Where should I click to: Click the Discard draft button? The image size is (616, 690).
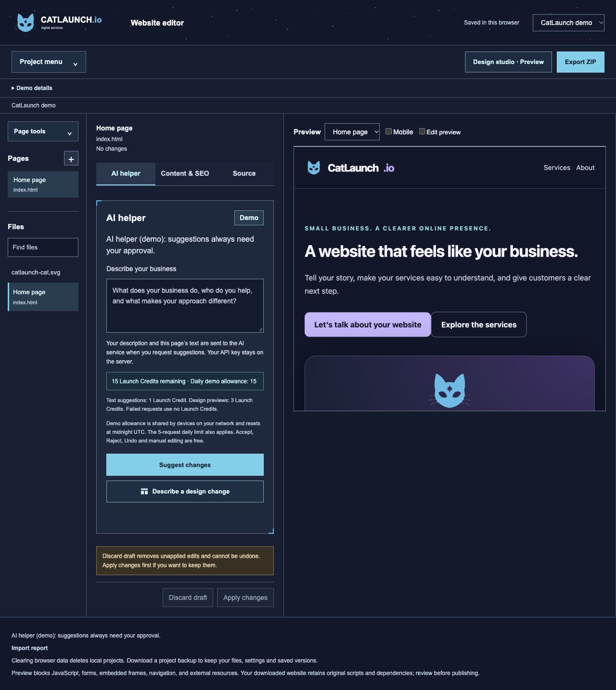[x=188, y=598]
